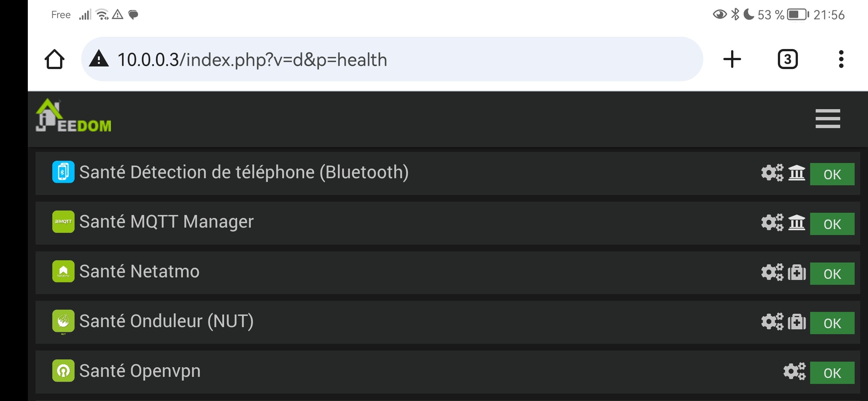Select the browser address bar URL
The height and width of the screenshot is (401, 868).
[252, 59]
